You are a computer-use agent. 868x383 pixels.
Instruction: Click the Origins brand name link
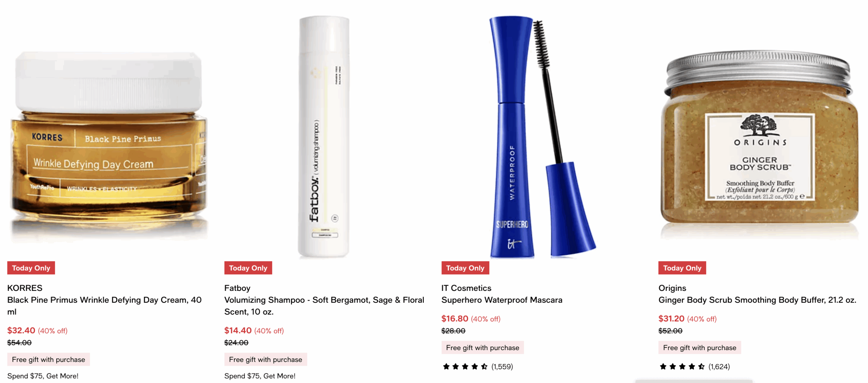[672, 288]
